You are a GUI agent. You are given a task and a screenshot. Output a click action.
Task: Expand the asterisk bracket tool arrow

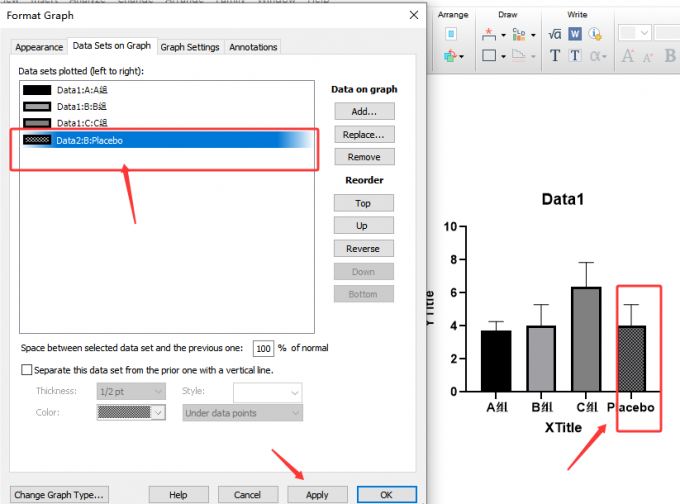503,35
